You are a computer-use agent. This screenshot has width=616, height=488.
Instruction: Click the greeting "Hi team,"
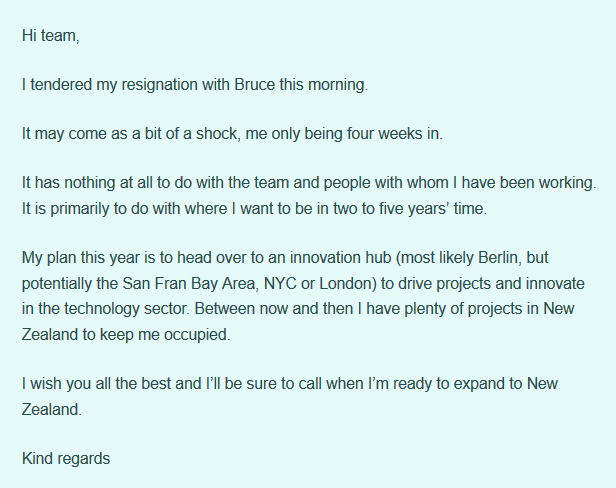(51, 36)
